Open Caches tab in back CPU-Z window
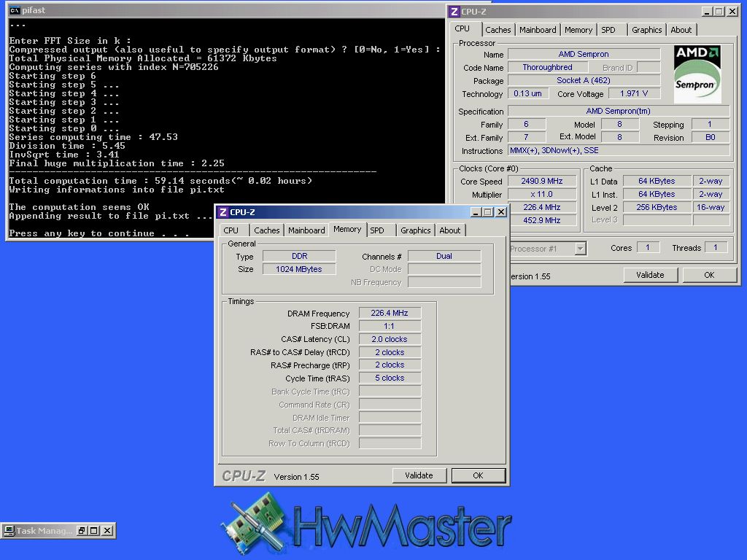Viewport: 747px width, 560px height. 498,30
